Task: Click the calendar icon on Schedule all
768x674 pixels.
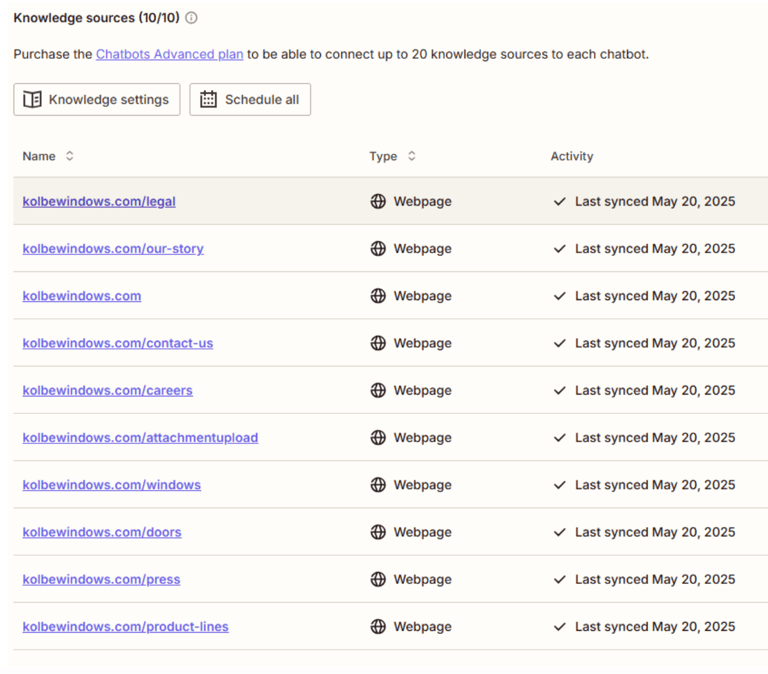Action: (208, 99)
